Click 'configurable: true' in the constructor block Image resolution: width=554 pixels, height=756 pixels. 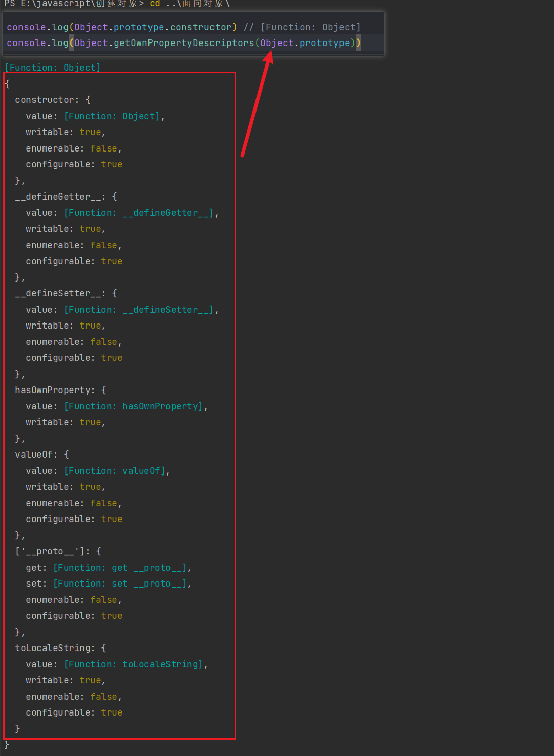click(74, 164)
